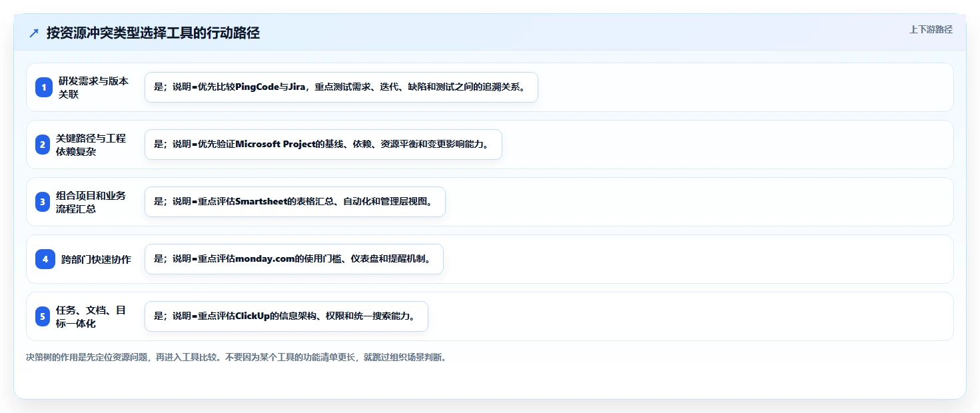
Task: Click the monday.com evaluation note box
Action: pos(294,259)
